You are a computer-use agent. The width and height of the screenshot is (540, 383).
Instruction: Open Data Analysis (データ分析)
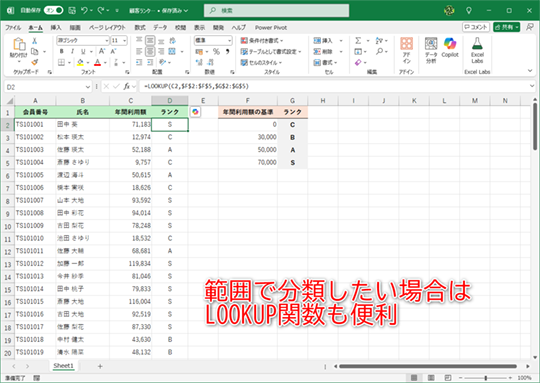(431, 50)
